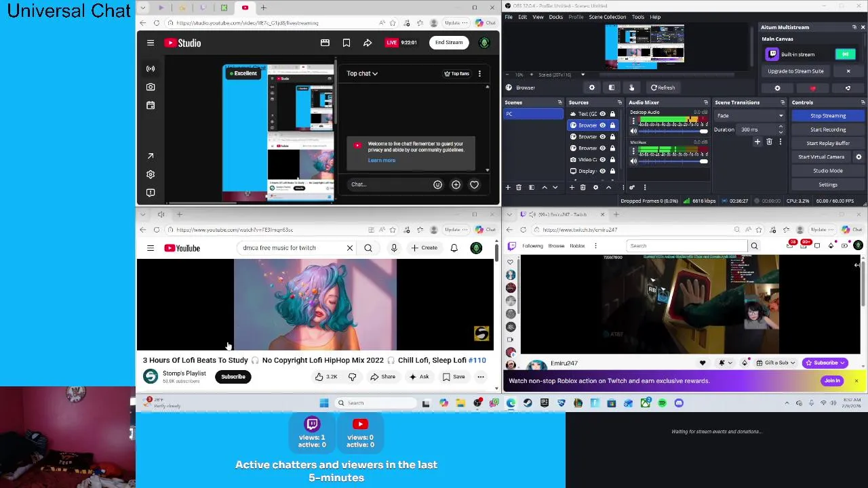
Task: Adjust the Desktop Audio volume slider in OBS
Action: (672, 131)
